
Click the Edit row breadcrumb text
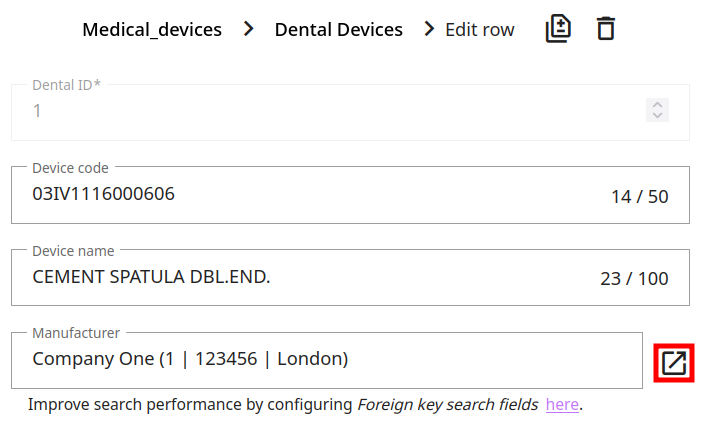point(480,29)
